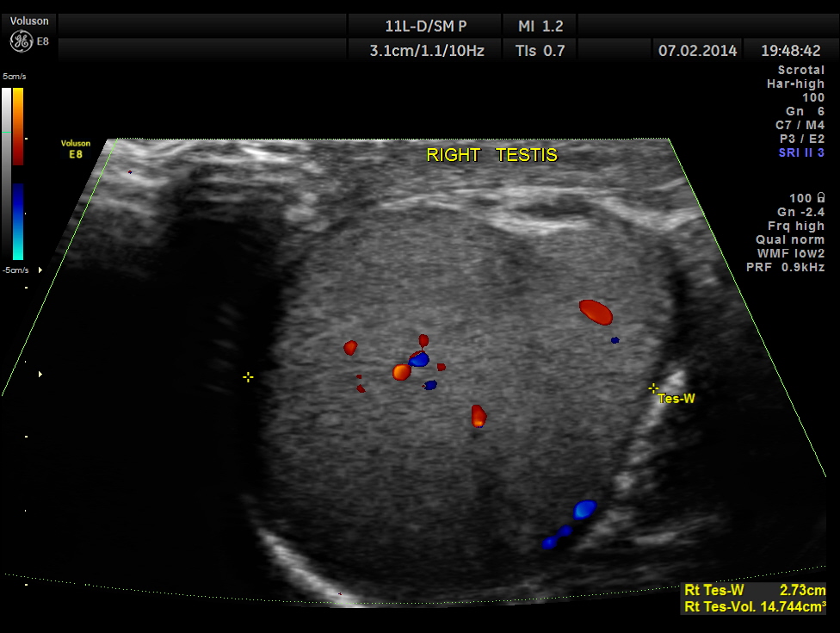Click the 11L-D/SM P probe field
The height and width of the screenshot is (633, 840).
[426, 26]
